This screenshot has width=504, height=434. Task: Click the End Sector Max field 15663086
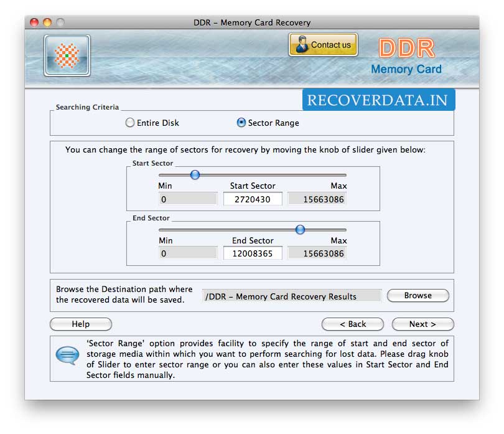[x=317, y=253]
